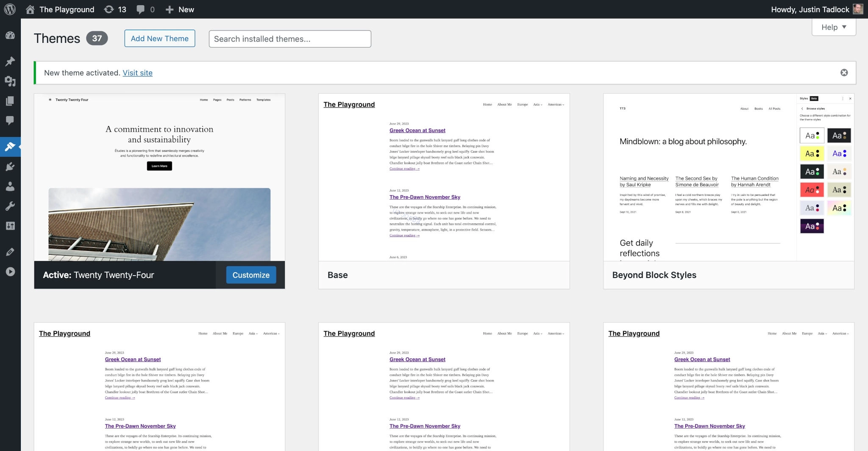
Task: Open Users via the person icon
Action: coord(10,187)
